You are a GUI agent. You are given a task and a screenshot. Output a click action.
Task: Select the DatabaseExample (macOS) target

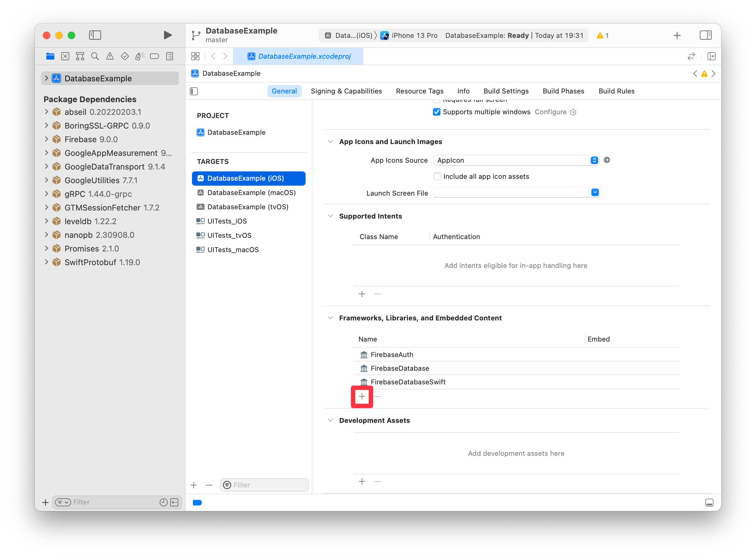pos(251,192)
